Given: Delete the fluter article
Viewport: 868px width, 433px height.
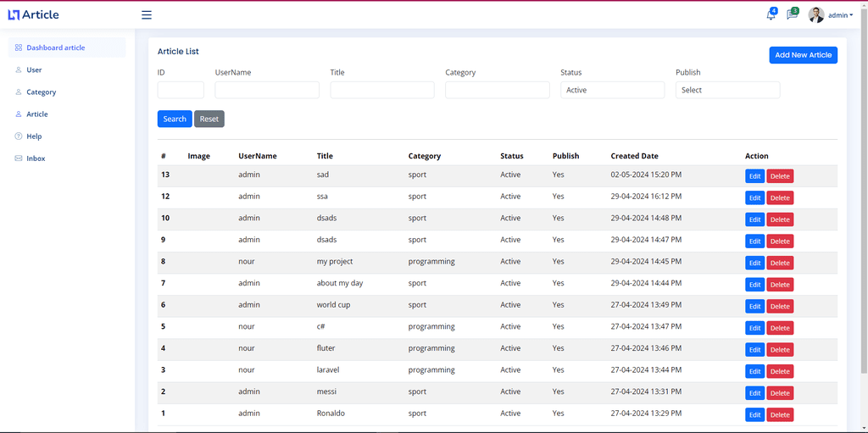Looking at the screenshot, I should 780,349.
